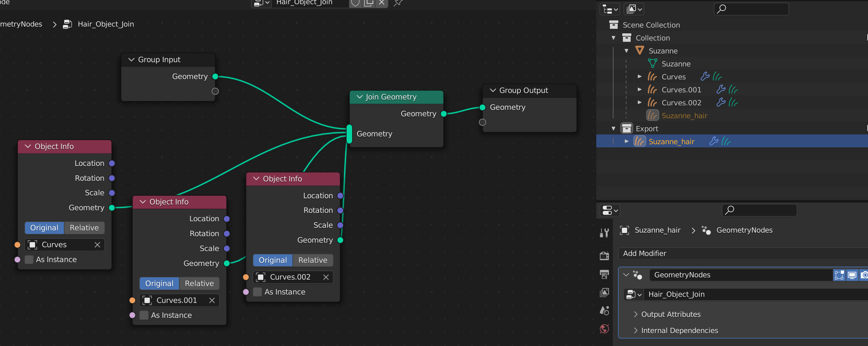Open the Curves.002 object picker field
This screenshot has width=868, height=346.
293,277
